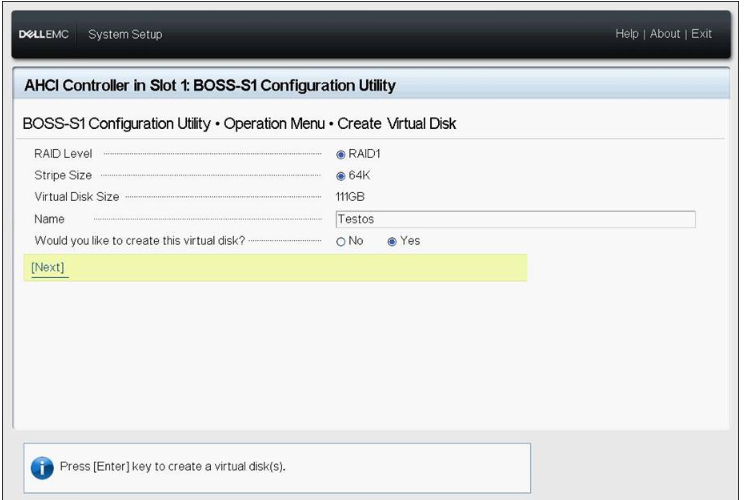The image size is (746, 500).
Task: Click the System Setup title
Action: (125, 34)
